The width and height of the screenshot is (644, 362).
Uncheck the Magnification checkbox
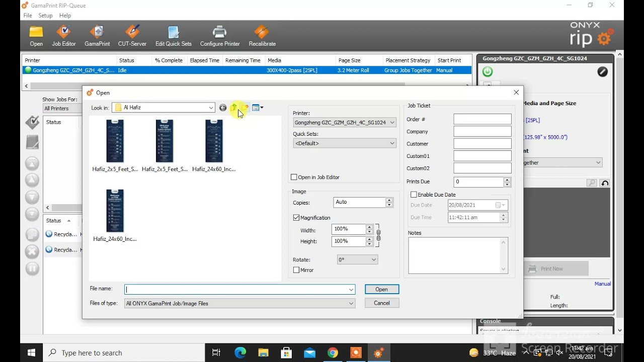[296, 218]
